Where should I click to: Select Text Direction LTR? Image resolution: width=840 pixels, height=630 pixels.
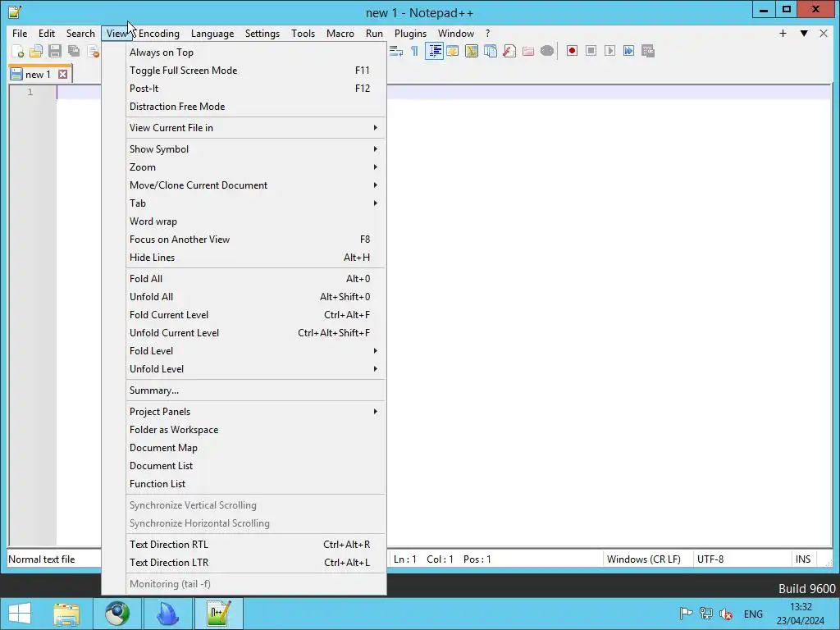pyautogui.click(x=256, y=563)
